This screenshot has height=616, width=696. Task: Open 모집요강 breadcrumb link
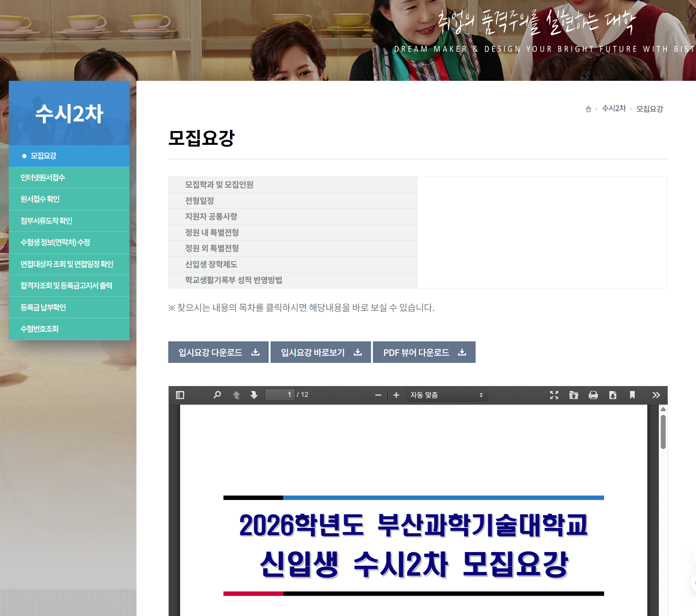tap(650, 109)
